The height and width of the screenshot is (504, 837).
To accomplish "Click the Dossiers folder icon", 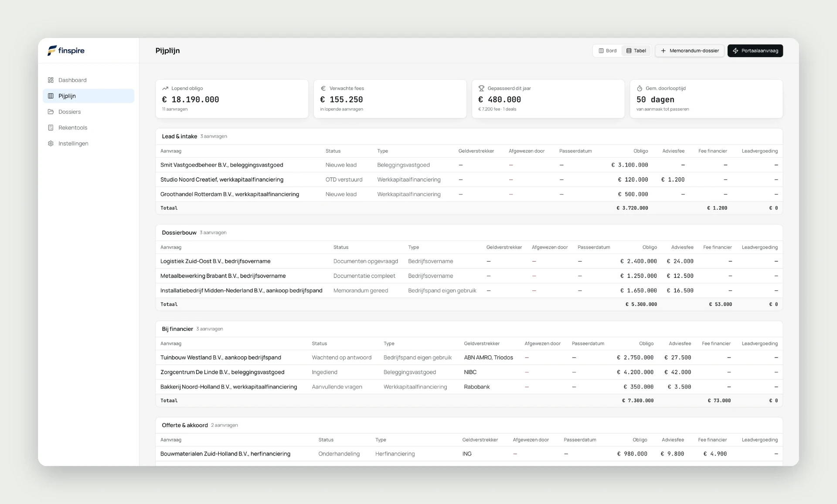I will 51,112.
